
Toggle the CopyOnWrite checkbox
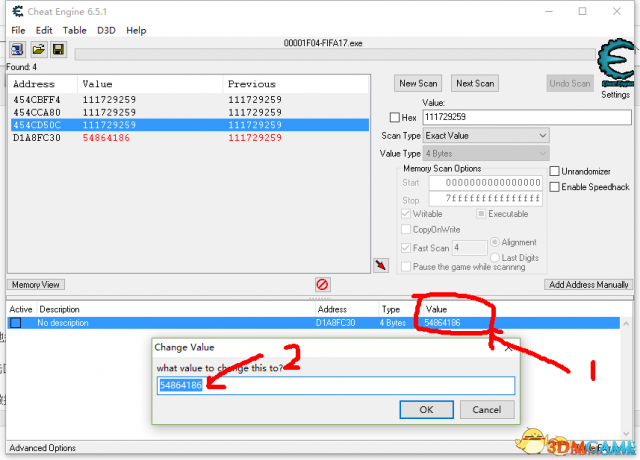(x=406, y=229)
